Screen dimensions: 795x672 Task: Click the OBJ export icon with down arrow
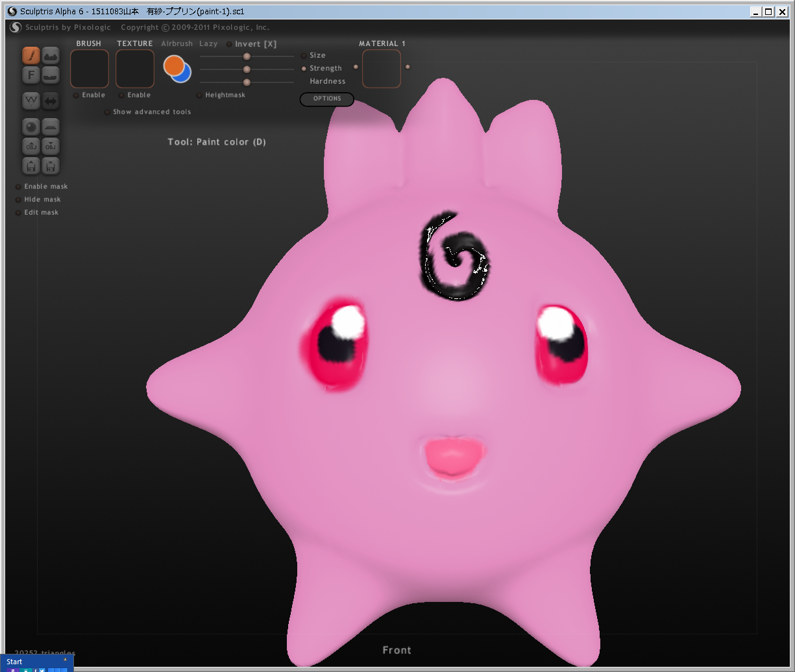point(51,146)
